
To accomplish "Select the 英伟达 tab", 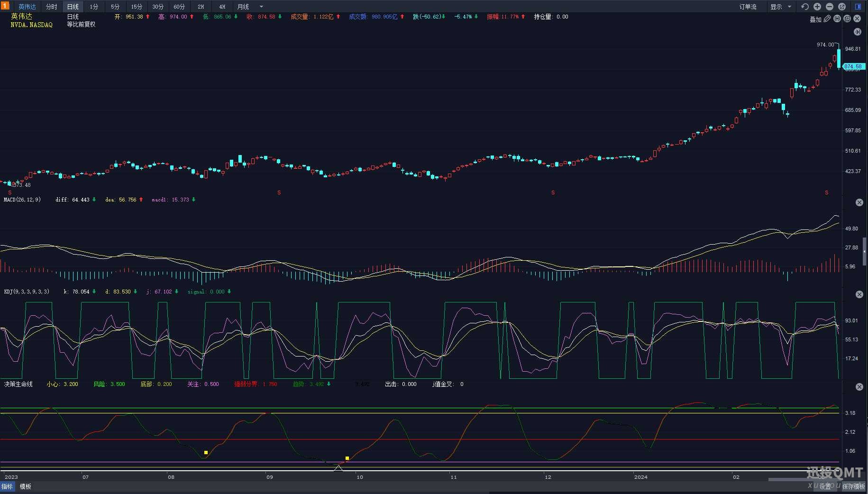I will click(27, 7).
